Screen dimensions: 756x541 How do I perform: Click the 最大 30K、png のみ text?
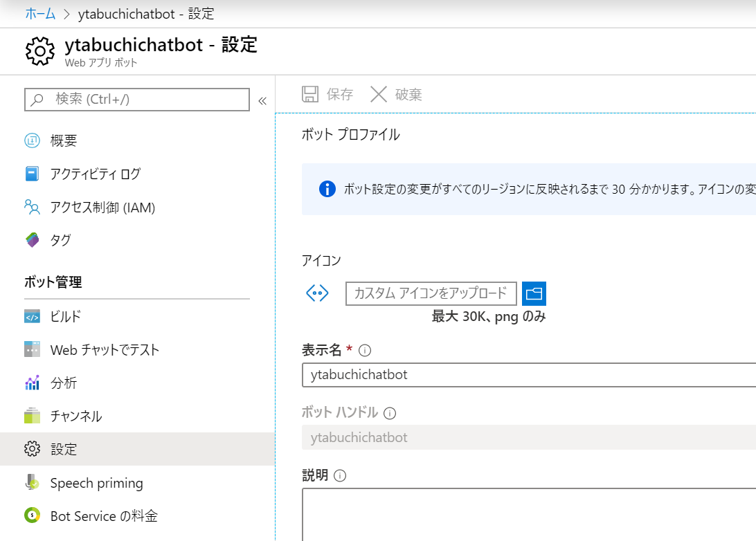coord(488,317)
